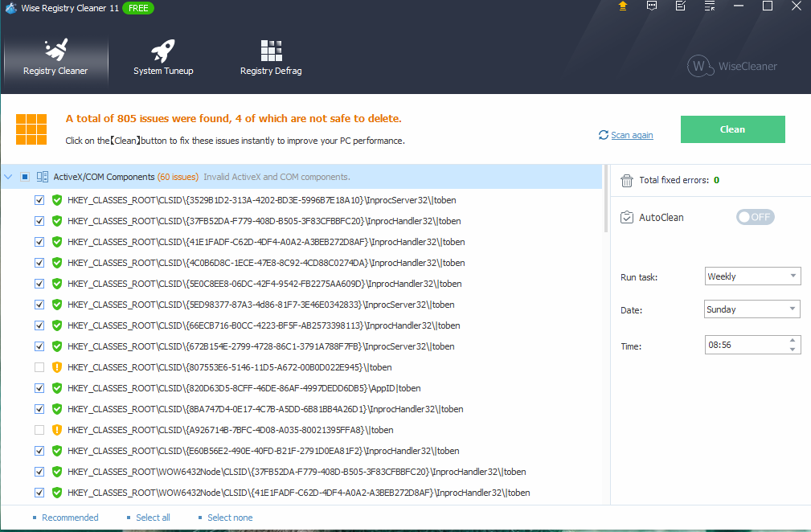811x532 pixels.
Task: Click green shield on {41E1FADF CLSID entry
Action: [57, 242]
